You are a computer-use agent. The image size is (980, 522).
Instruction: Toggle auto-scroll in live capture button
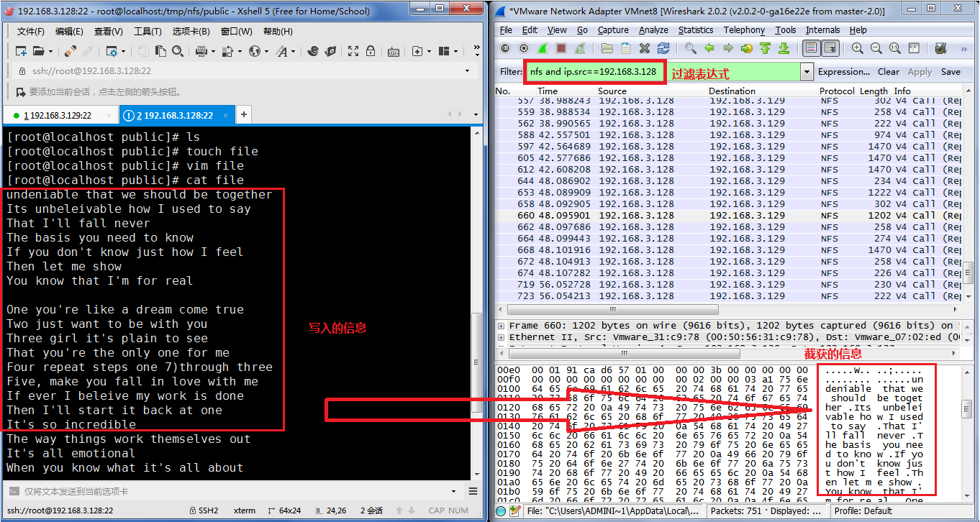830,49
